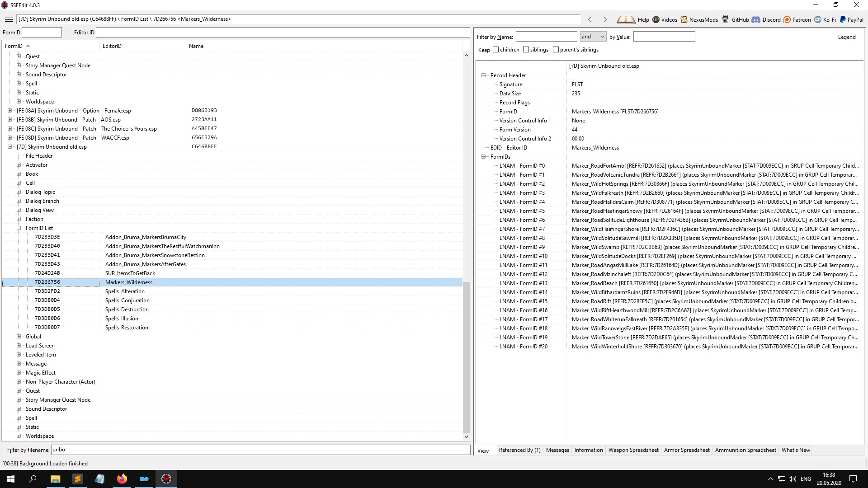Expand the Magic Effect group
868x488 pixels.
(x=19, y=373)
